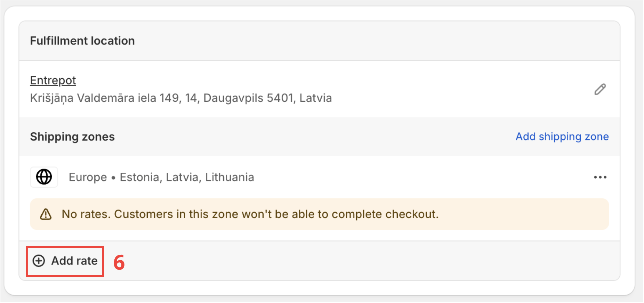This screenshot has width=644, height=303.
Task: Open the Entrepot location link
Action: pos(53,81)
